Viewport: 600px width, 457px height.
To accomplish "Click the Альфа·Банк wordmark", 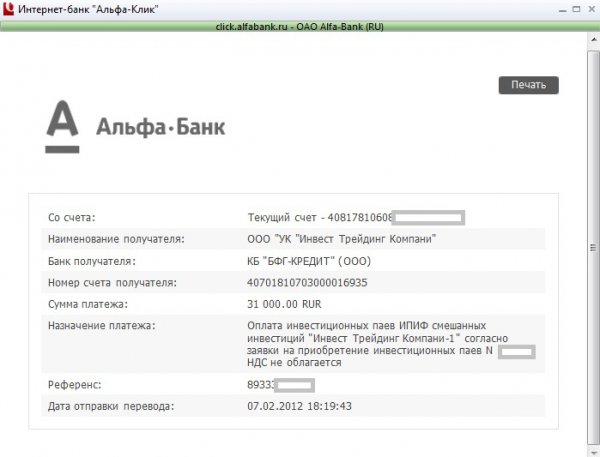I will point(160,127).
